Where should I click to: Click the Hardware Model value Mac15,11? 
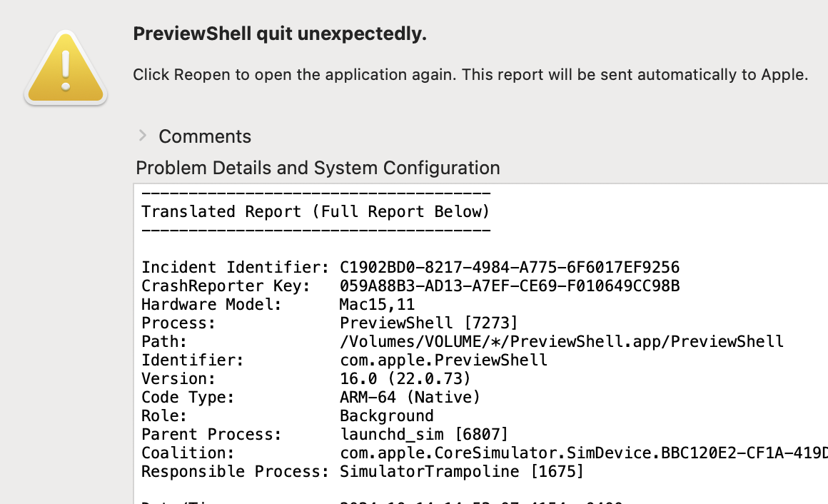coord(377,304)
